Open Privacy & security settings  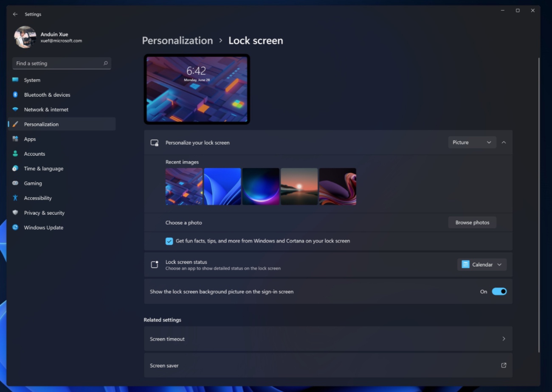point(62,213)
